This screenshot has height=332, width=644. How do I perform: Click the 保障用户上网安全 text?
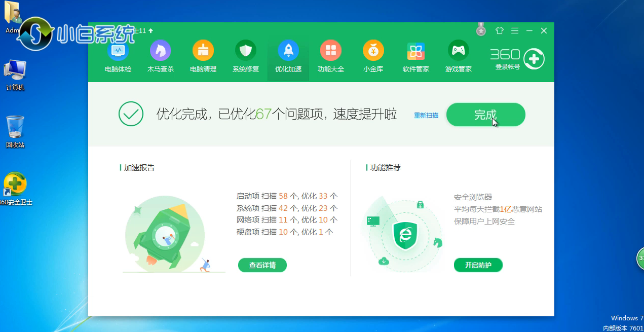pos(484,221)
